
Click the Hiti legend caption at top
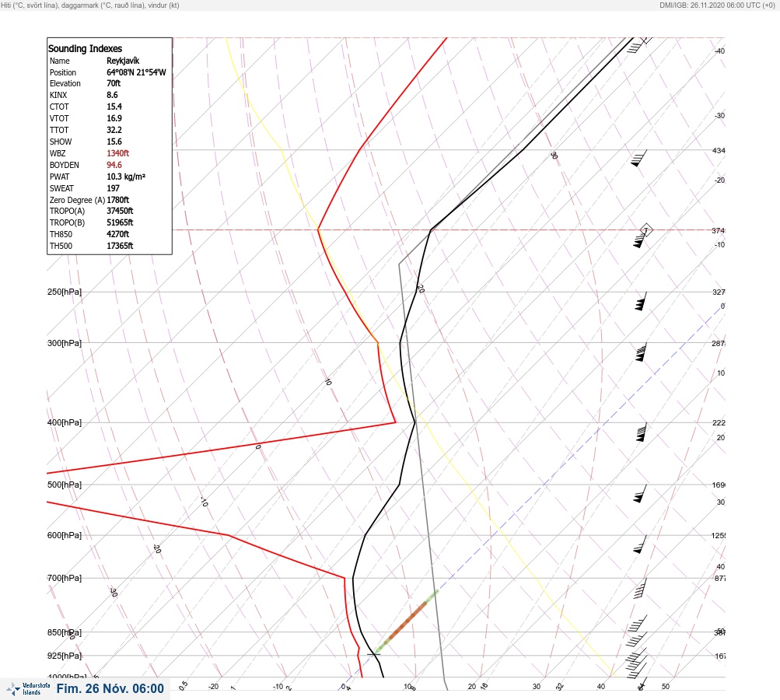coord(90,5)
